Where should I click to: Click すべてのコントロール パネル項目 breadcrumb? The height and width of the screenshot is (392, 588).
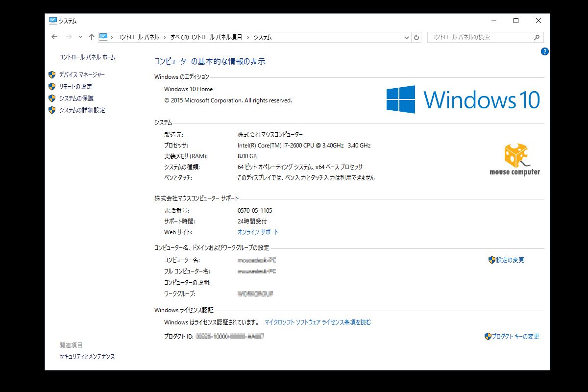pos(206,37)
